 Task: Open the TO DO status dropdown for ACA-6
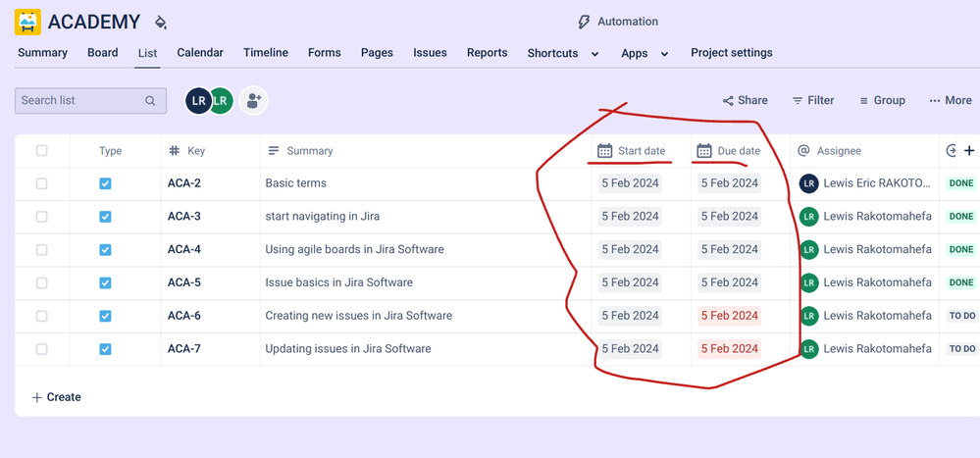962,316
